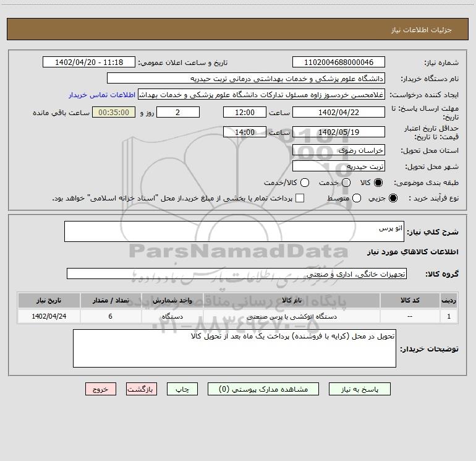Select the جزیی purchase type radio
The height and width of the screenshot is (461, 476).
(393, 198)
